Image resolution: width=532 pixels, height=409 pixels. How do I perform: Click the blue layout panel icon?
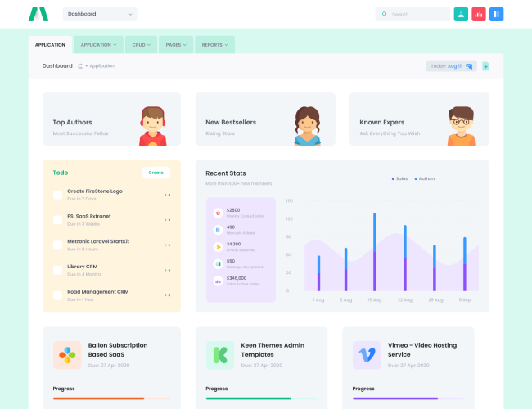click(x=497, y=14)
